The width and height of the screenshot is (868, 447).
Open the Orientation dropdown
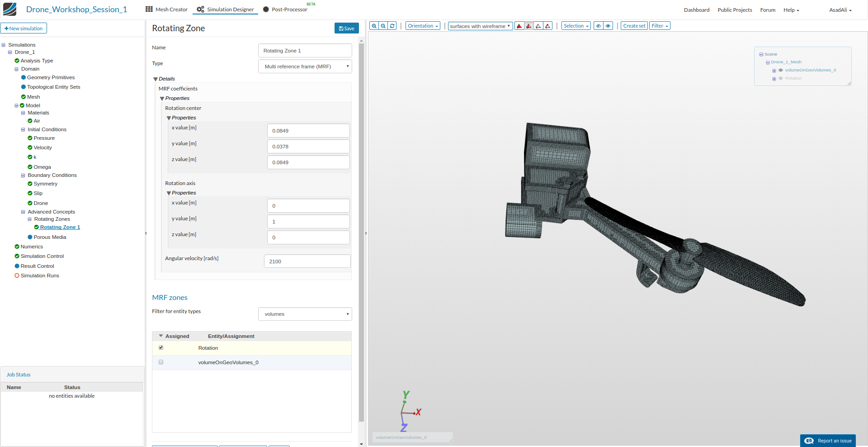point(423,26)
